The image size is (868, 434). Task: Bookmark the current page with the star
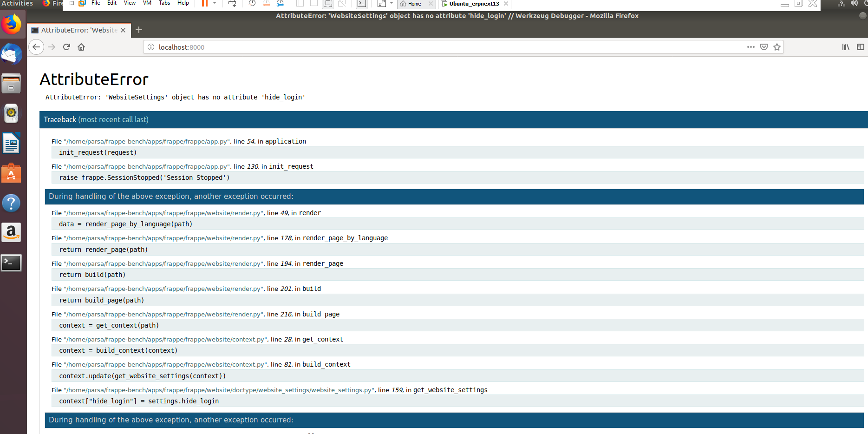tap(777, 47)
